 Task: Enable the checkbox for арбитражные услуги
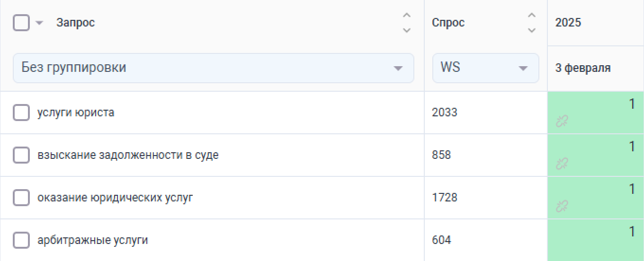[x=21, y=240]
